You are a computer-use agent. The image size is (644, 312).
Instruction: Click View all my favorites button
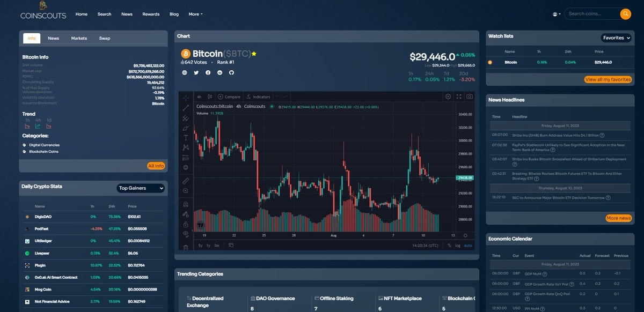pyautogui.click(x=608, y=79)
